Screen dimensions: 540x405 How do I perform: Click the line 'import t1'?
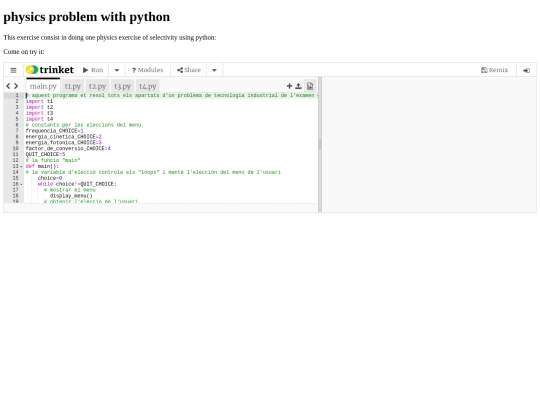point(39,101)
